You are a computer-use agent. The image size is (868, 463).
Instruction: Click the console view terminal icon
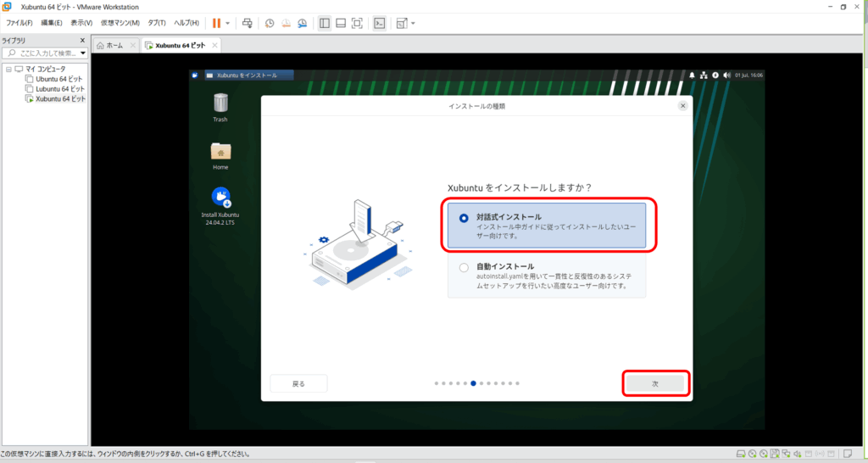pos(380,23)
